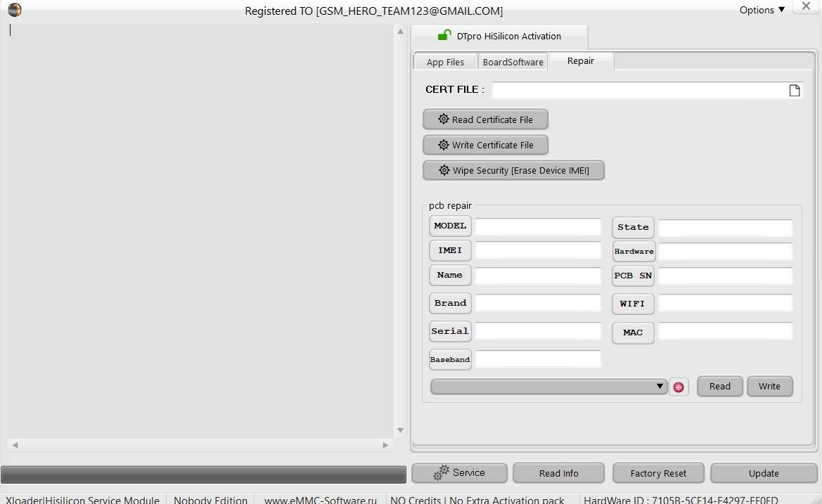Click the pink round refresh icon button
Screen dimensions: 822x504
[x=679, y=387]
